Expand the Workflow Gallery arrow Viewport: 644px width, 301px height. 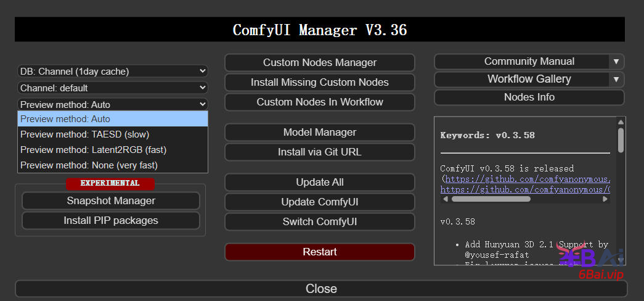coord(616,79)
